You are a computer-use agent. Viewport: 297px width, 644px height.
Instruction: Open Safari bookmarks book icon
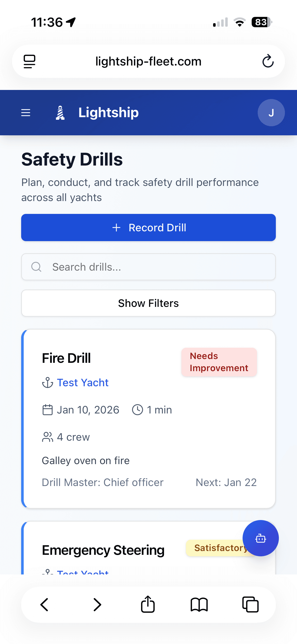199,604
